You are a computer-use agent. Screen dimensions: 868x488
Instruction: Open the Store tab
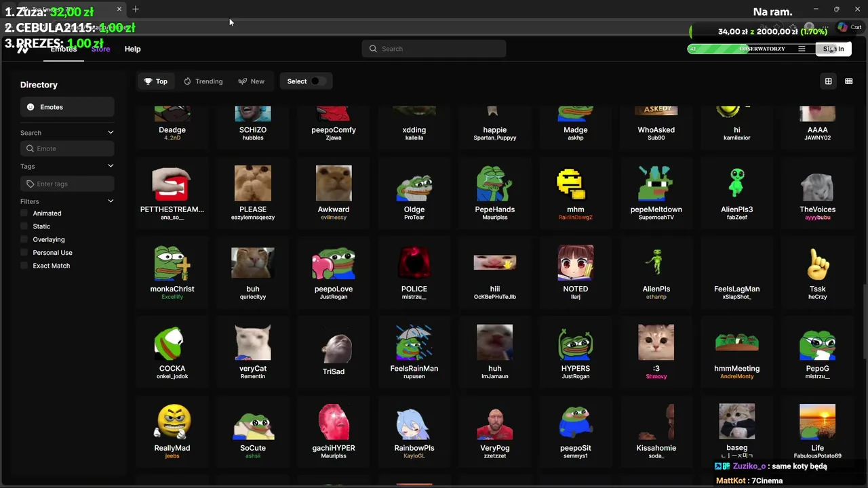tap(100, 49)
